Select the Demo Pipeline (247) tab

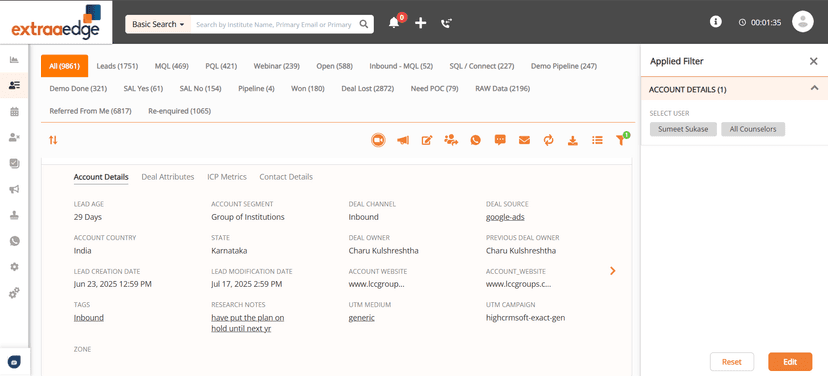[564, 66]
